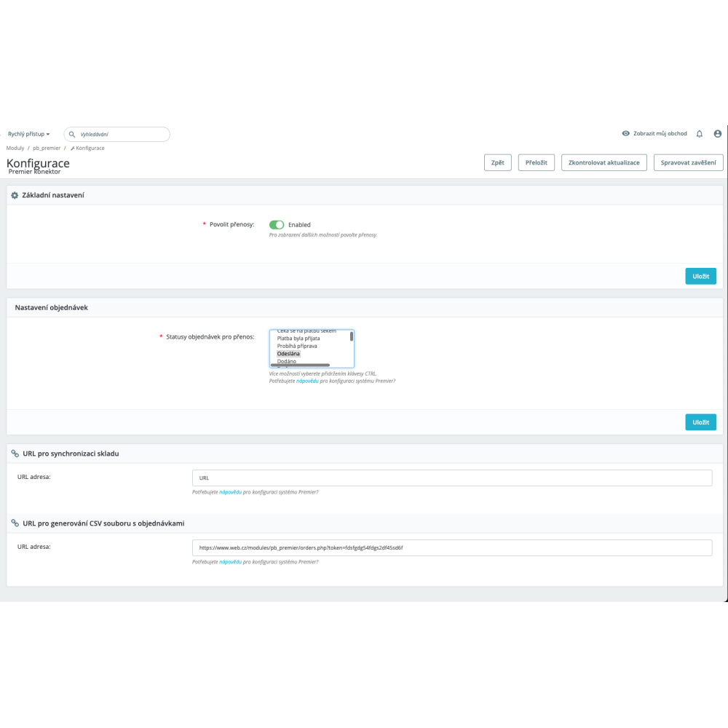Open nápovědu link under order statuses
The height and width of the screenshot is (728, 728).
point(307,381)
